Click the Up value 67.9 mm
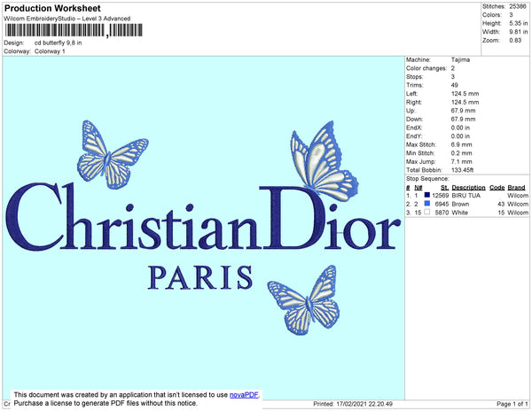The image size is (532, 411). click(463, 111)
